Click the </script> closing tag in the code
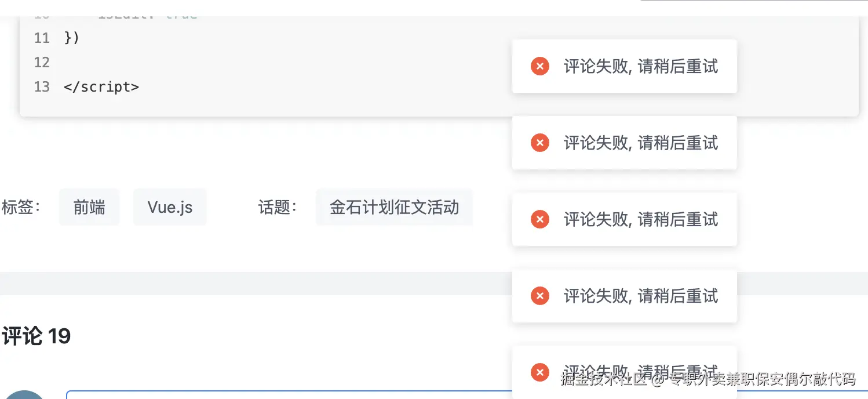The width and height of the screenshot is (868, 399). coord(101,86)
